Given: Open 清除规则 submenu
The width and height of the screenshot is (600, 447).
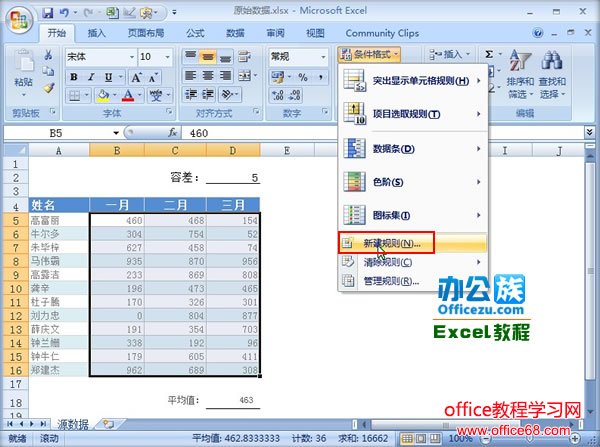Looking at the screenshot, I should tap(412, 262).
